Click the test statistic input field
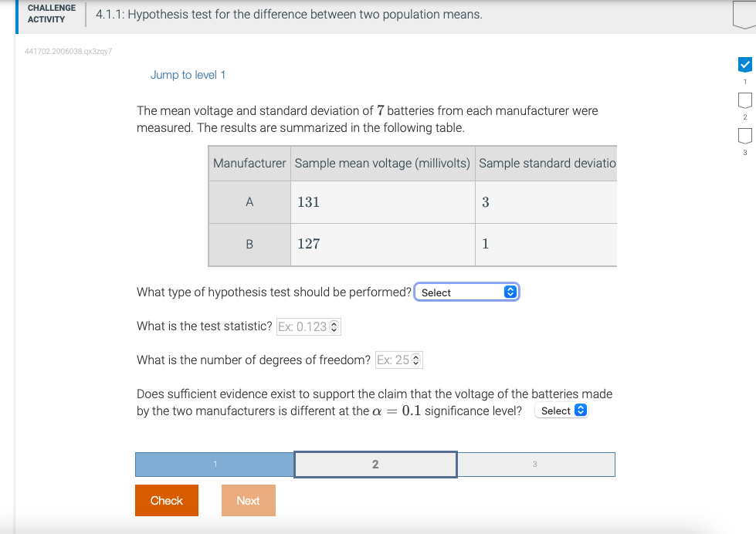 coord(305,326)
